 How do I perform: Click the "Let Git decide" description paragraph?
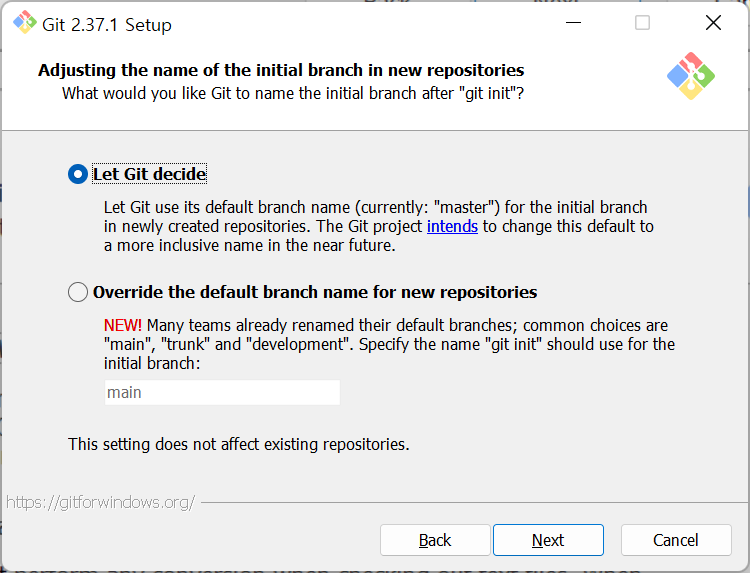pyautogui.click(x=378, y=226)
